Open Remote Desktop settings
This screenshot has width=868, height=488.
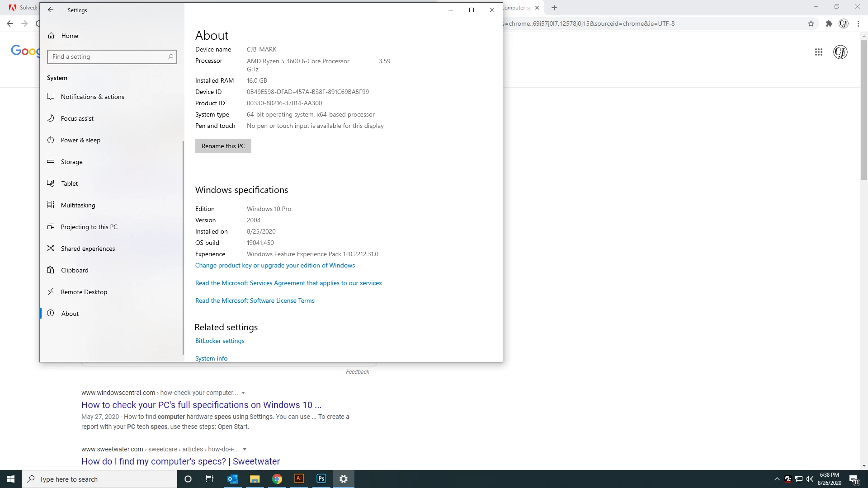pos(84,292)
